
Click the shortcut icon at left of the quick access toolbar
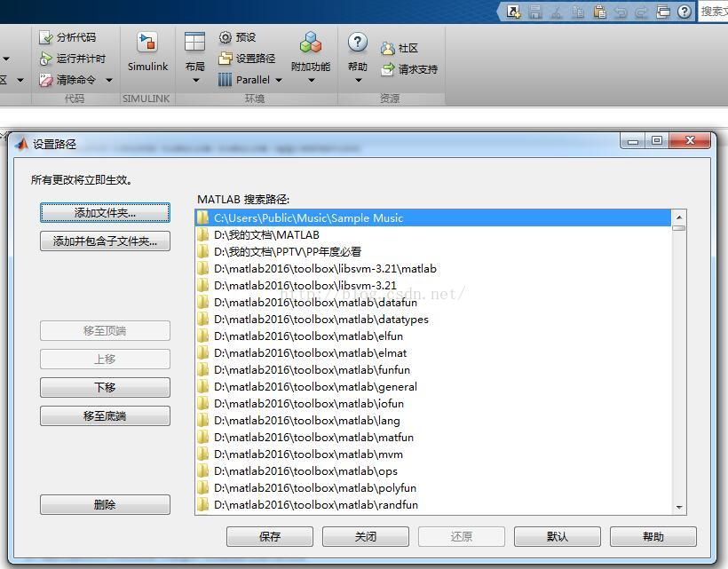coord(513,12)
